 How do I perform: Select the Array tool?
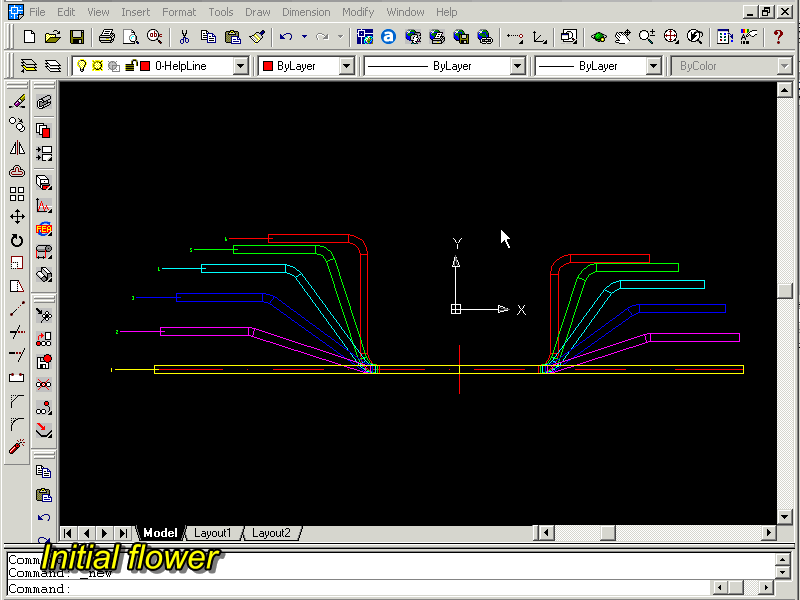pyautogui.click(x=17, y=194)
